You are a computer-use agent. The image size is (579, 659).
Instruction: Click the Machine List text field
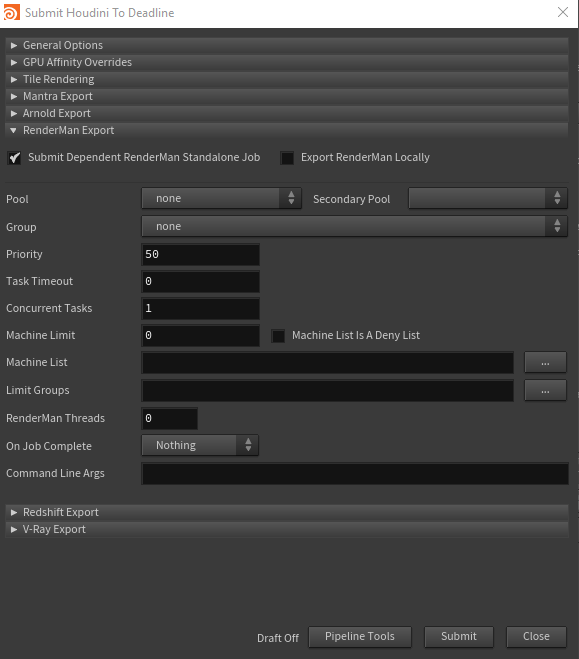(328, 363)
